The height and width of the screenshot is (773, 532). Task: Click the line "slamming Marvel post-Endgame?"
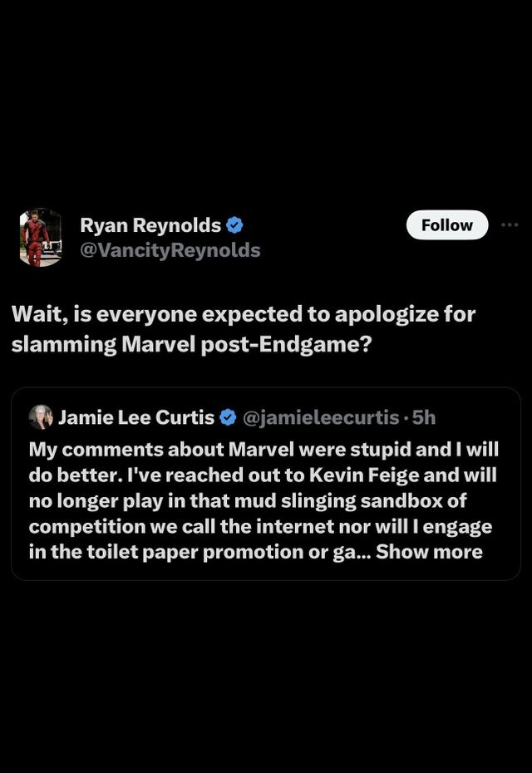(x=191, y=345)
